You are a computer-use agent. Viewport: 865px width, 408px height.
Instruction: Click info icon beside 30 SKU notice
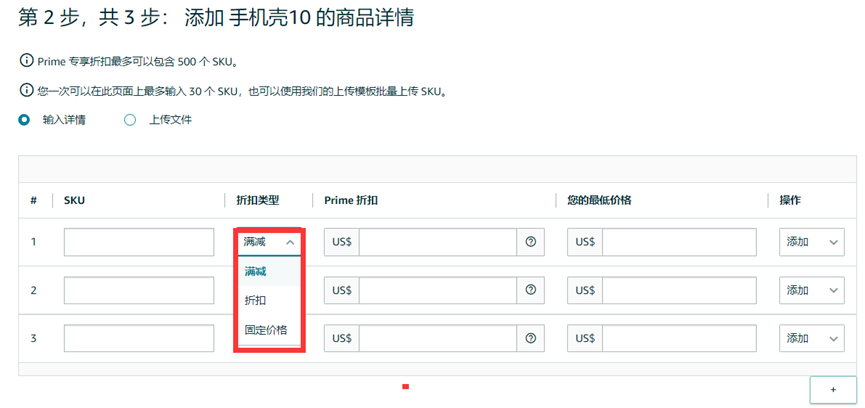pos(26,91)
